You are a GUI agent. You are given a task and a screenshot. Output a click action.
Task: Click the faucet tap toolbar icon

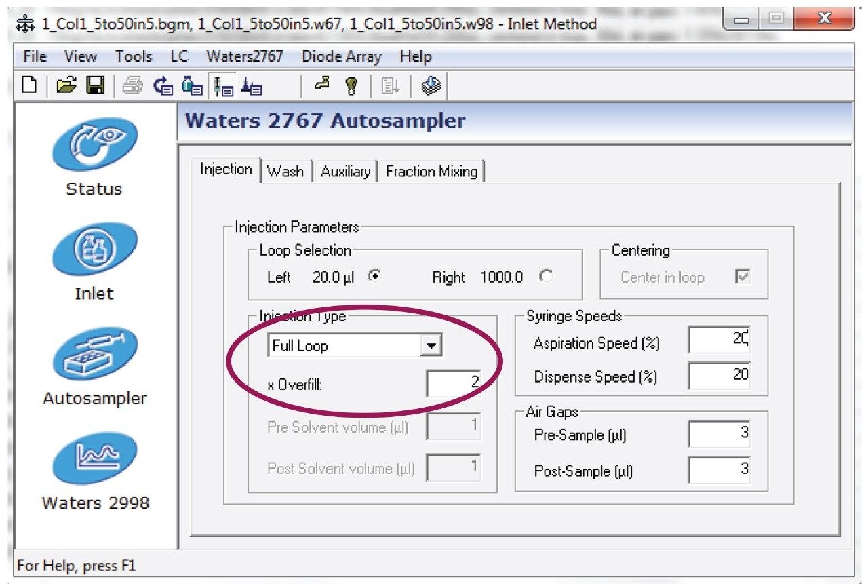click(x=322, y=85)
